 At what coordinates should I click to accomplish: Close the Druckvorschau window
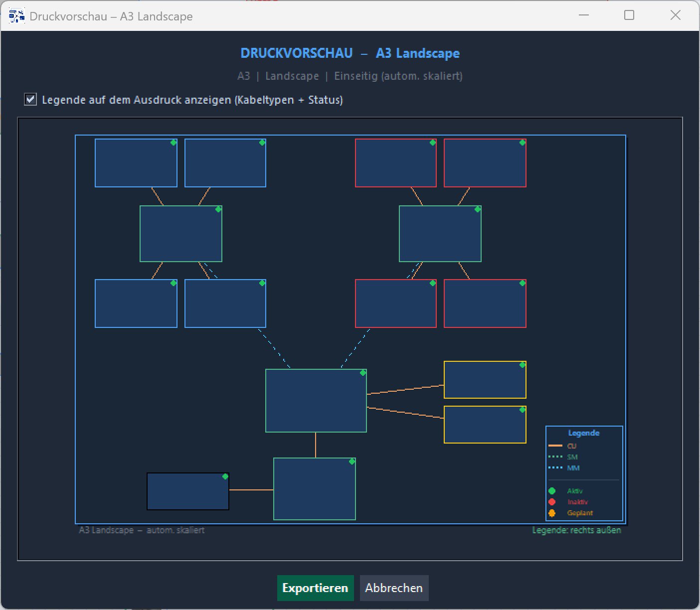(x=676, y=15)
